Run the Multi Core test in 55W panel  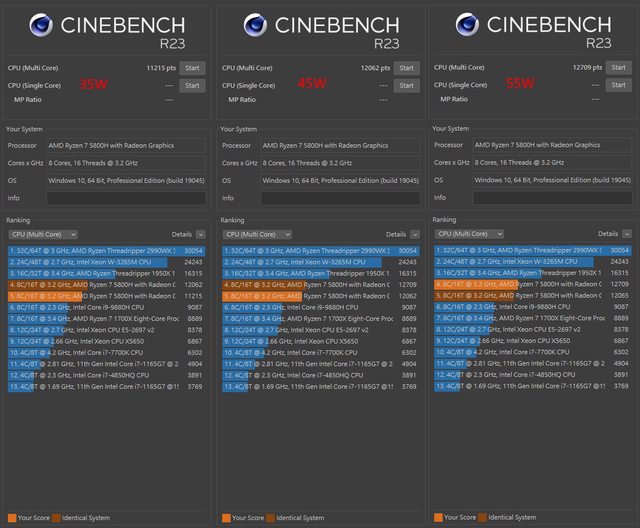[618, 68]
